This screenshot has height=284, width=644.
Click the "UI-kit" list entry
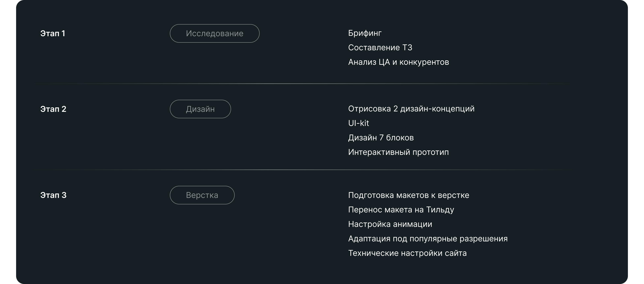coord(358,123)
